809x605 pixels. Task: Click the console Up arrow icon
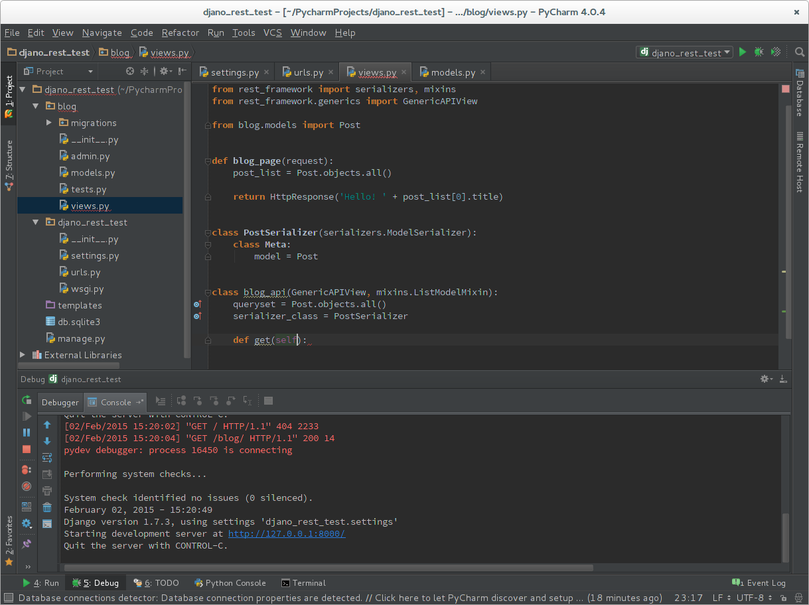coord(47,425)
